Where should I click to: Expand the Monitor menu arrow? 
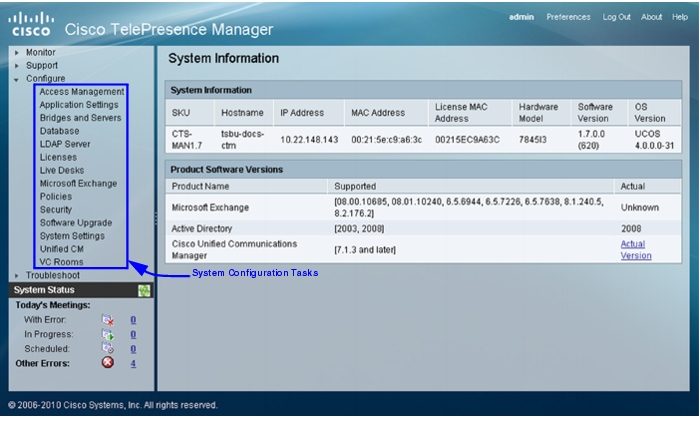pos(16,53)
